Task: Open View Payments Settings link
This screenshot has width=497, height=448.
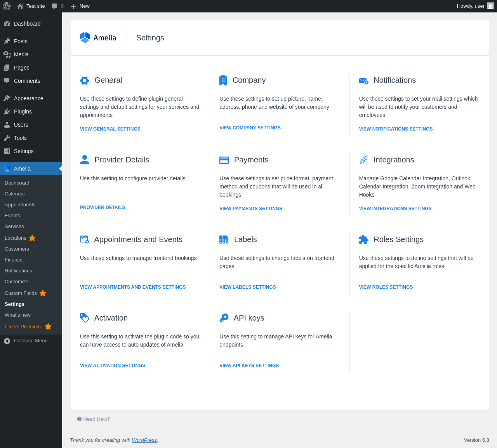Action: pos(251,209)
